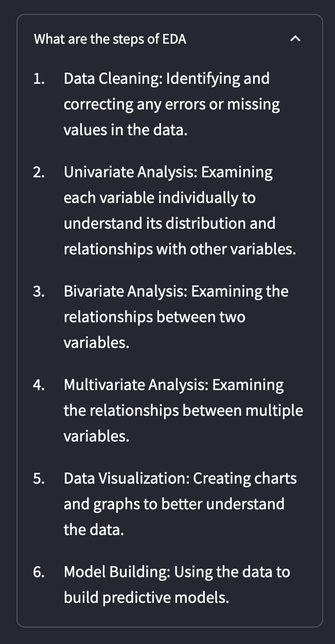The width and height of the screenshot is (335, 644).
Task: Click the 'Multivariate Analysis' step title
Action: [135, 385]
